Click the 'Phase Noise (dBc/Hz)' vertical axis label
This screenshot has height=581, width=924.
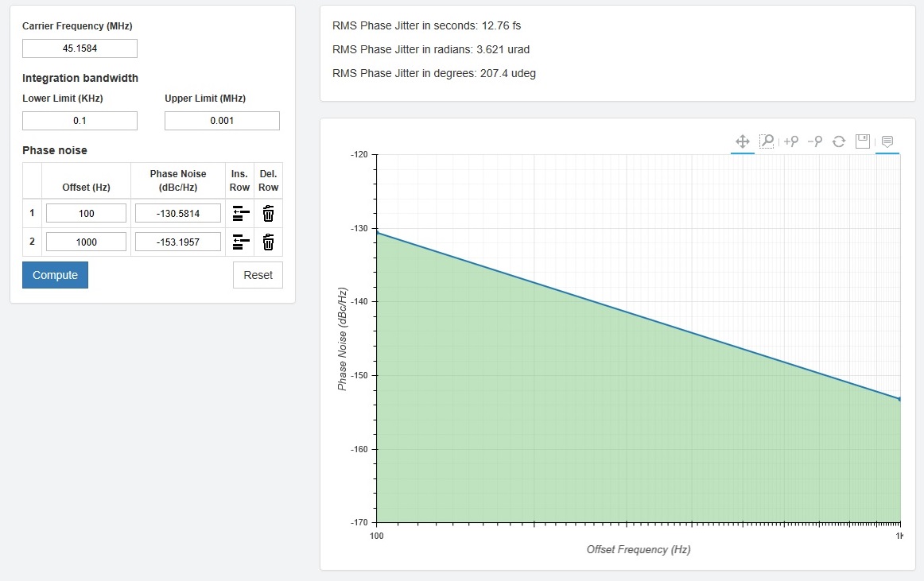tap(342, 339)
